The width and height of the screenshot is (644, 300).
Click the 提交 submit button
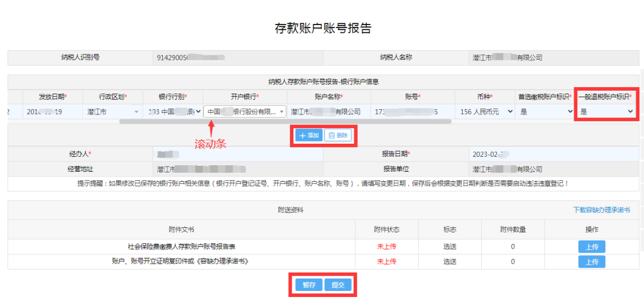[x=338, y=285]
